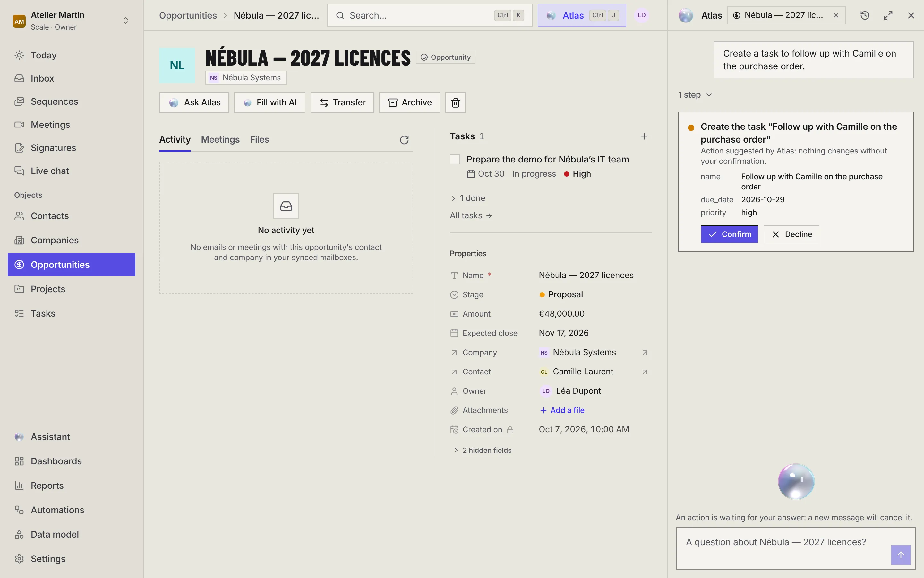Toggle the Atlas panel via top bar button
Screen dimensions: 924x578
pos(582,15)
